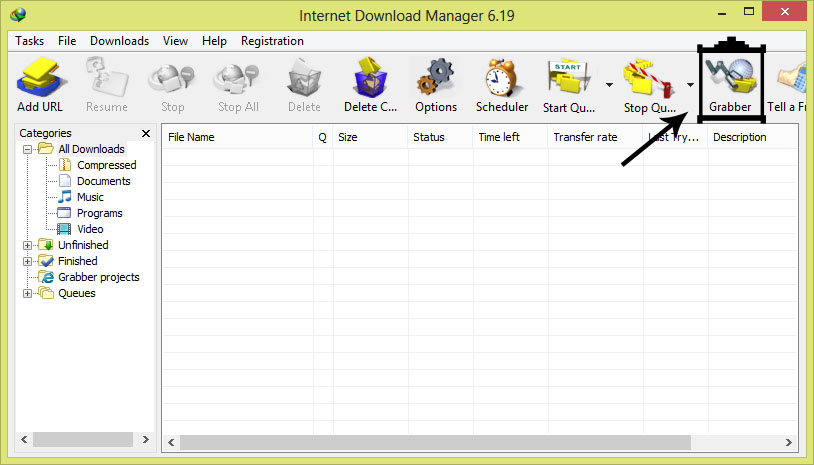This screenshot has height=465, width=814.
Task: Click the download list horizontal scrollbar thumb
Action: 435,443
